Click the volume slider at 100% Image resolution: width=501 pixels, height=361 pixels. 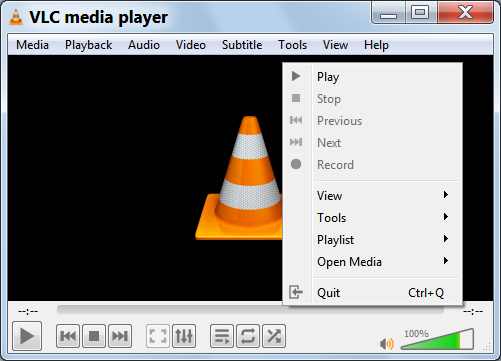tap(437, 339)
